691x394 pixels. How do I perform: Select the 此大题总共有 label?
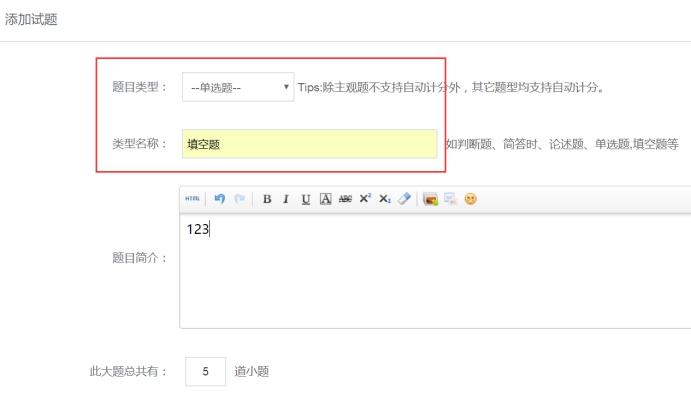coord(128,372)
